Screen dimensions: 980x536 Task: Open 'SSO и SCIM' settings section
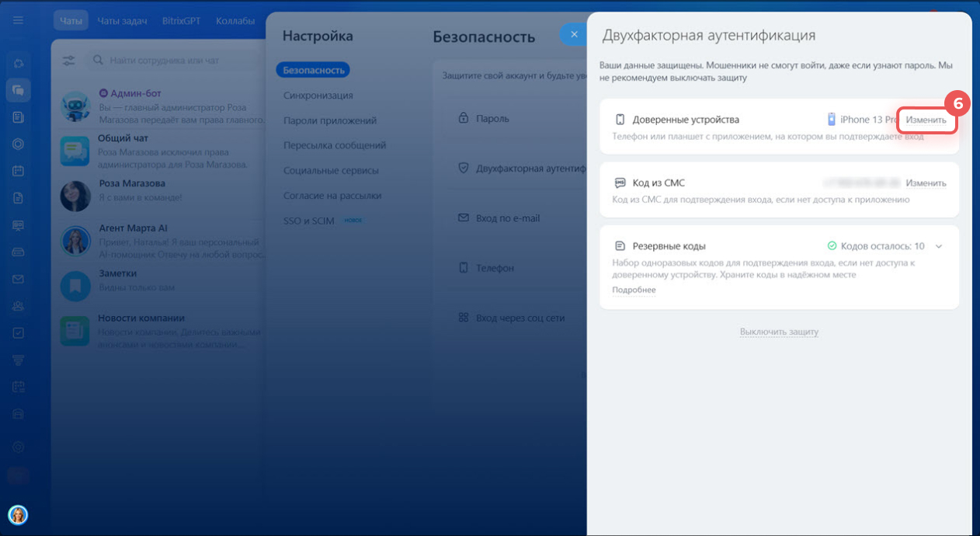point(308,221)
